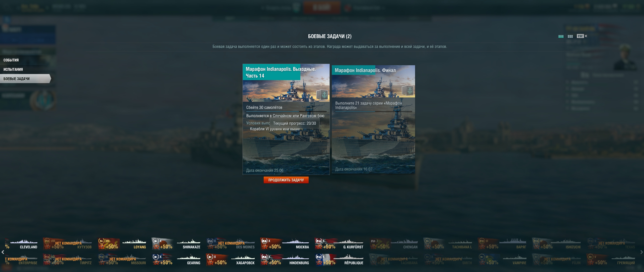This screenshot has width=644, height=272.
Task: Select the République ship in carousel
Action: pos(339,259)
